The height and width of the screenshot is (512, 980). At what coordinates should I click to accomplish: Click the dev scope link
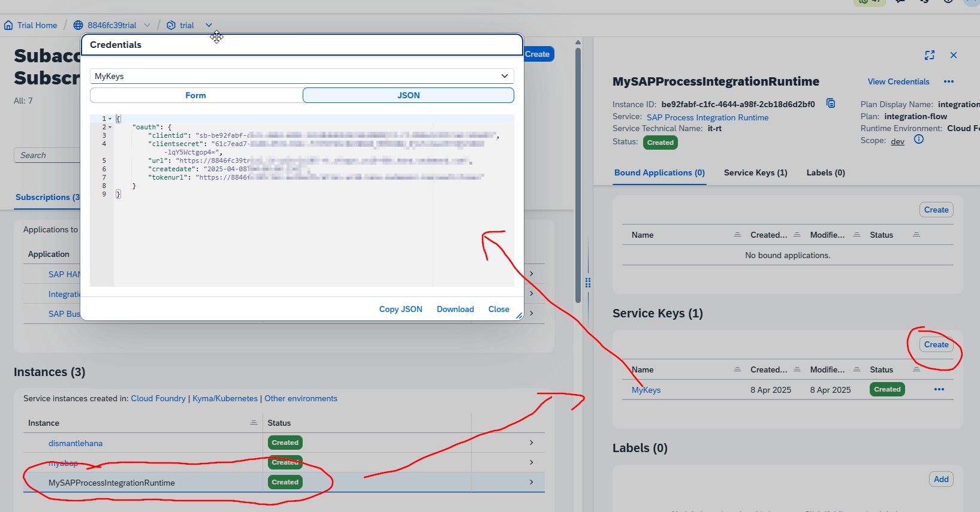[897, 141]
